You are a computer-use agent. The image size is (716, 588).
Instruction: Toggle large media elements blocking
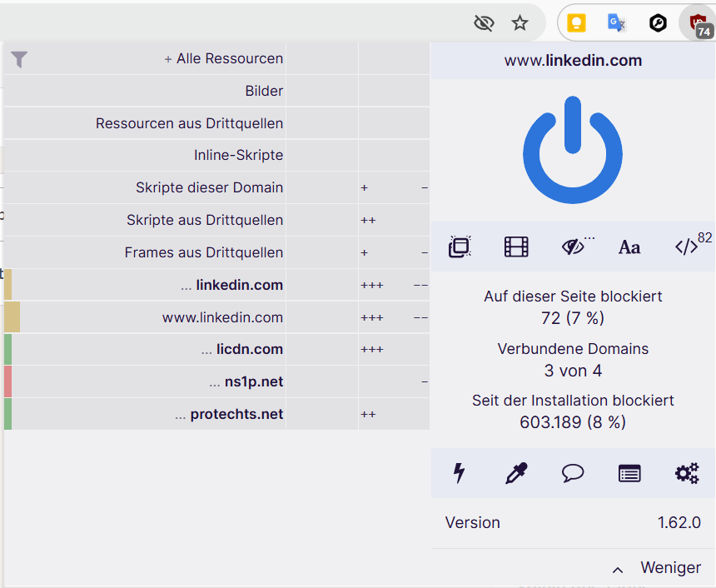[x=516, y=247]
